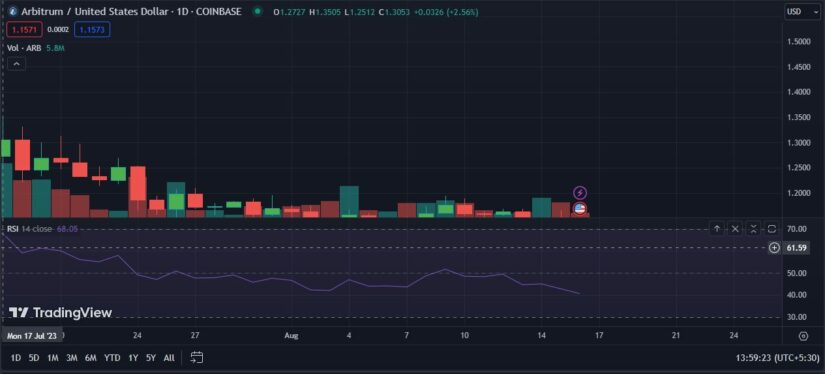Image resolution: width=825 pixels, height=374 pixels.
Task: Select the All time range
Action: pos(169,358)
